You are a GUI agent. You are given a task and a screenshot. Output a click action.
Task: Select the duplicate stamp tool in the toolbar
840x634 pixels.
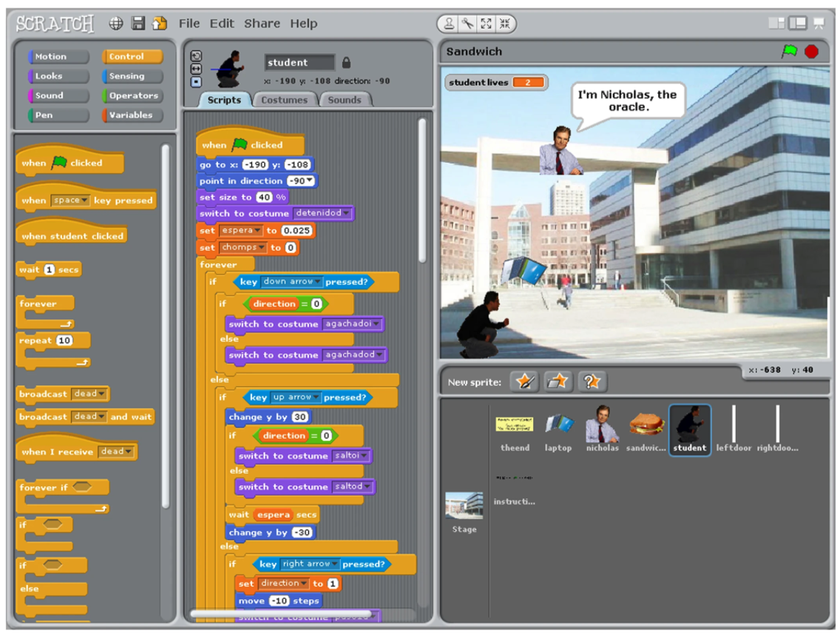coord(449,24)
